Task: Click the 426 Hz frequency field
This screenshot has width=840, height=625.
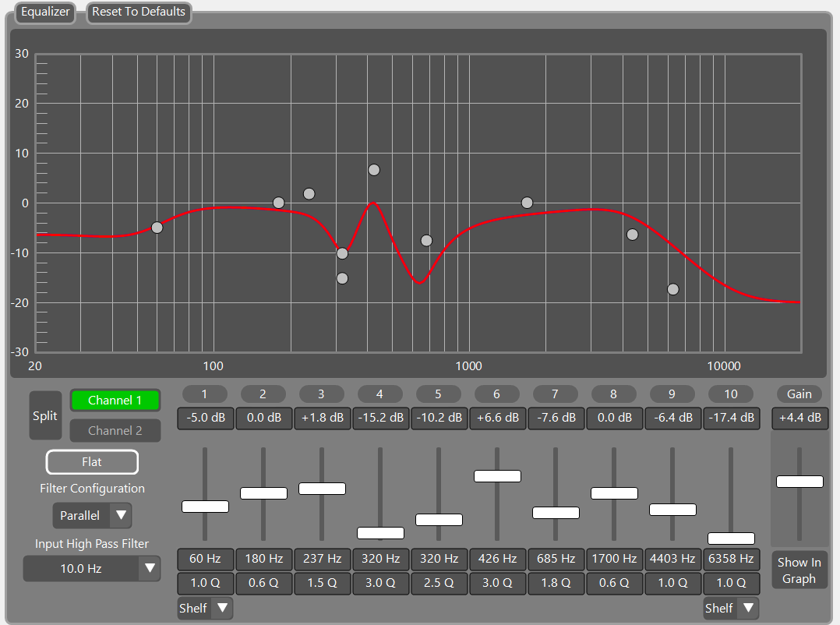Action: pos(498,559)
